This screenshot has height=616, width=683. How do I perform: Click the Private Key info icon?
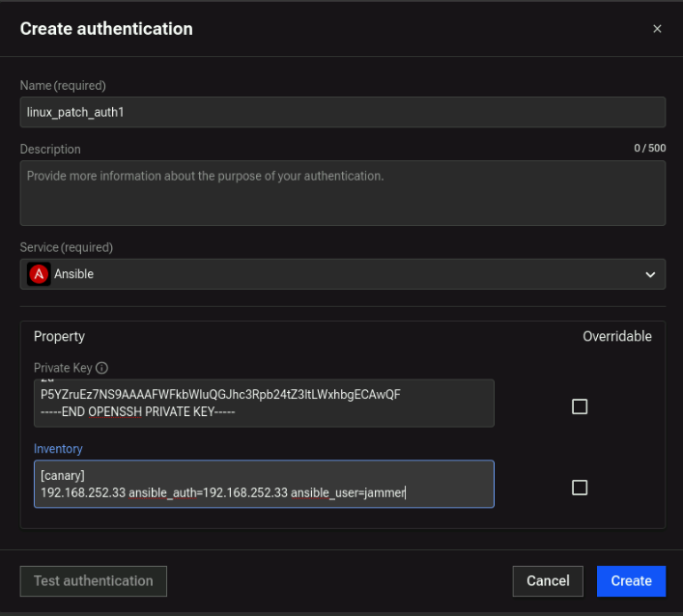(x=102, y=368)
